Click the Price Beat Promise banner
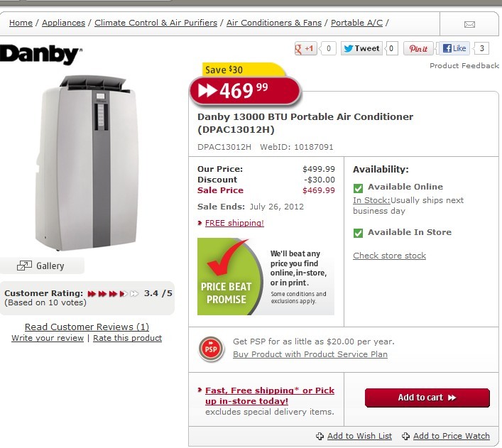The image size is (502, 448). [x=266, y=277]
